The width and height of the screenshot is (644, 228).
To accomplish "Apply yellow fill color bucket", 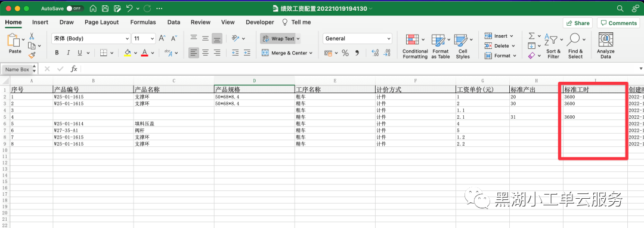I will click(x=128, y=53).
